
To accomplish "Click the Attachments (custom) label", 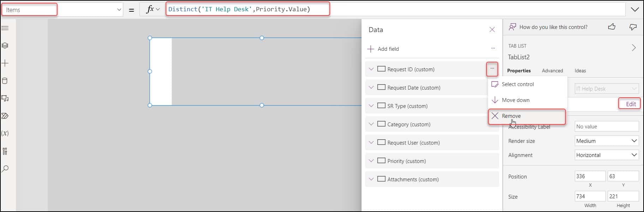I will click(413, 179).
